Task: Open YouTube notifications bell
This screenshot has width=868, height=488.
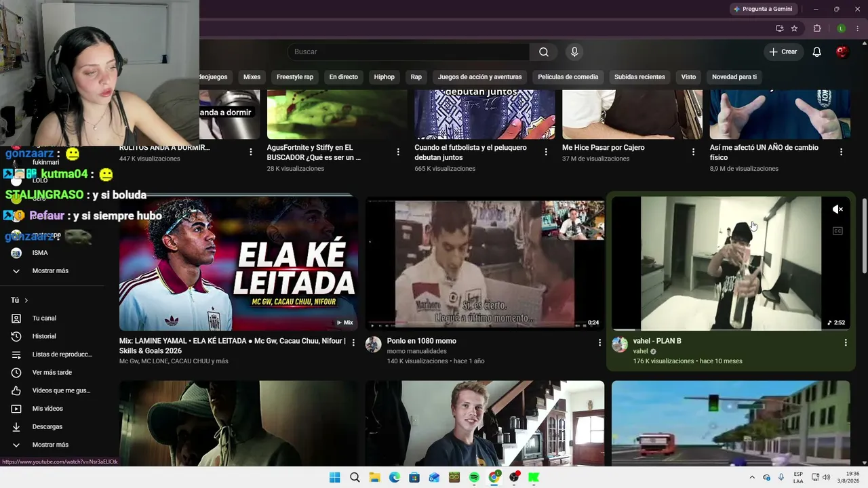Action: 816,52
